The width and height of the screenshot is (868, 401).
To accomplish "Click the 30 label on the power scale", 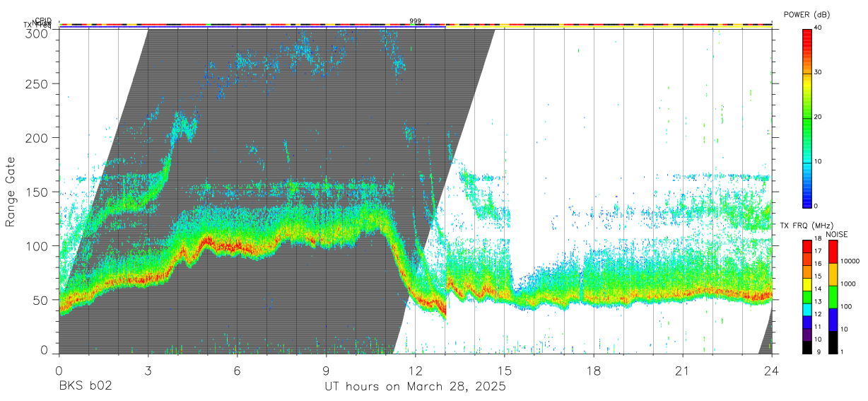I will click(x=819, y=72).
